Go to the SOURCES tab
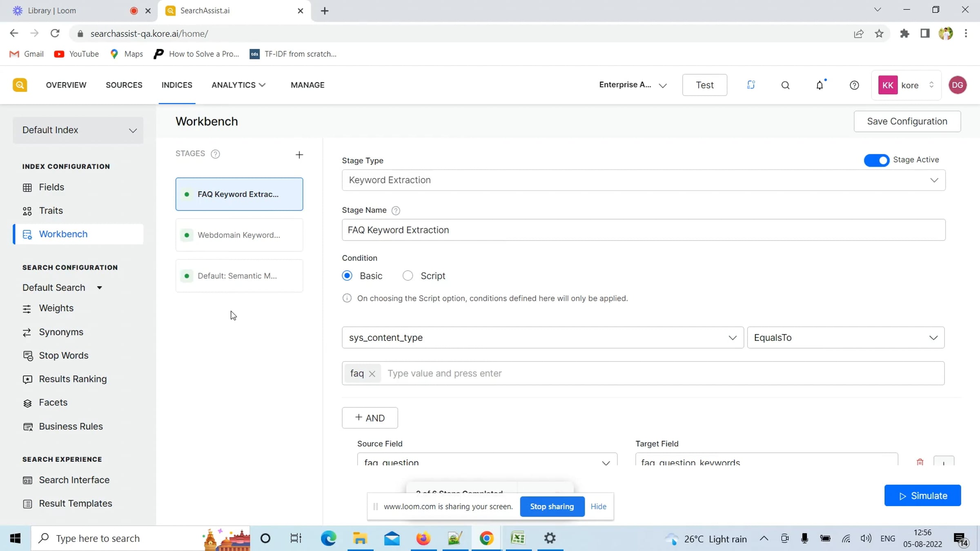 click(124, 85)
